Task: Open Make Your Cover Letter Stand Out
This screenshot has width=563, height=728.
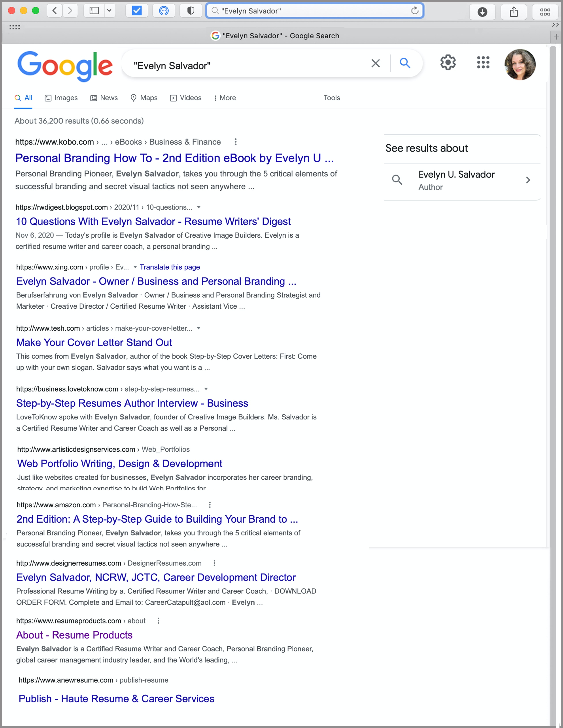Action: [94, 343]
